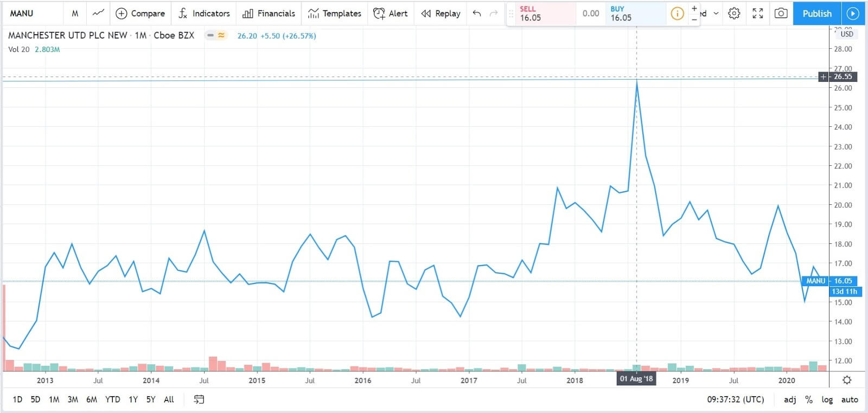Click the MANU 16.05 price label
This screenshot has height=413, width=868.
pyautogui.click(x=830, y=281)
